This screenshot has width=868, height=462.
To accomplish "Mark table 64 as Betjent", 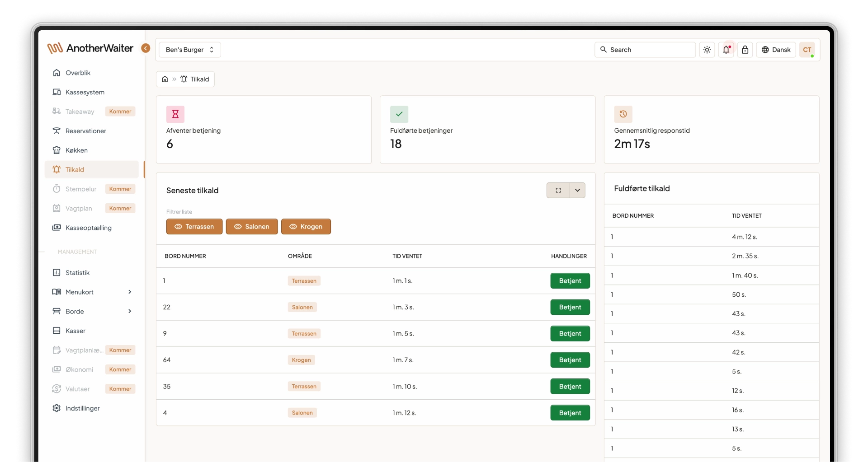I will click(x=570, y=360).
